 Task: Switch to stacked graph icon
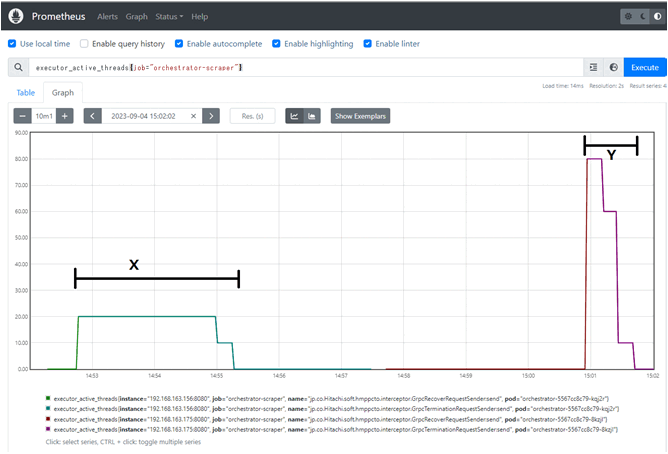(x=312, y=116)
